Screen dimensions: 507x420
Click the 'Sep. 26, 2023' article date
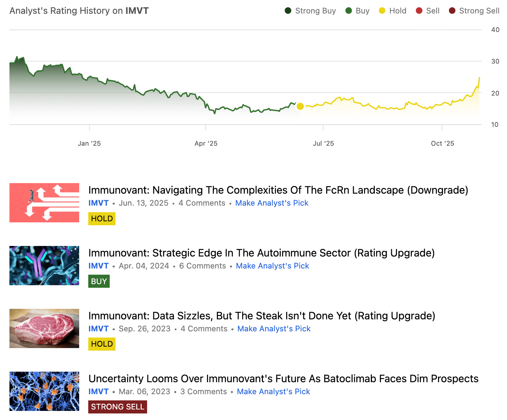pyautogui.click(x=145, y=329)
